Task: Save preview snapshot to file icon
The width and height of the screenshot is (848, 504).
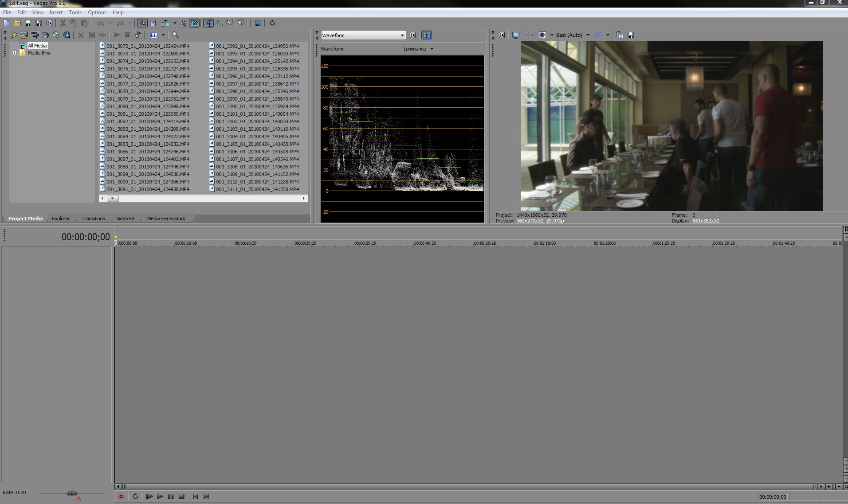Action: (630, 35)
